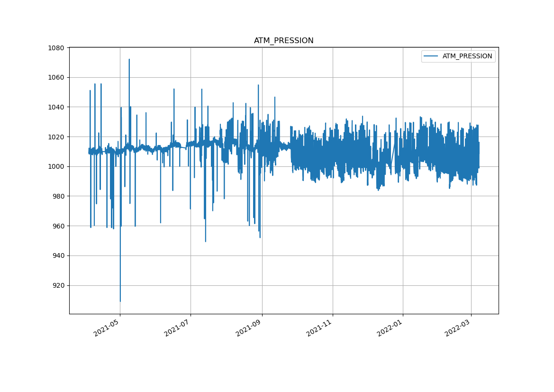
Task: Click the 1020 y-axis tick label
Action: coord(57,137)
